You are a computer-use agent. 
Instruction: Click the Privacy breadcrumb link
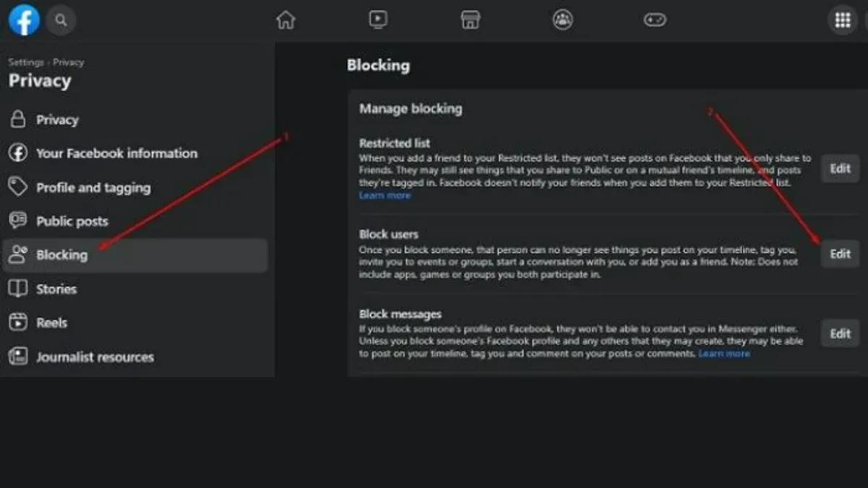tap(69, 63)
